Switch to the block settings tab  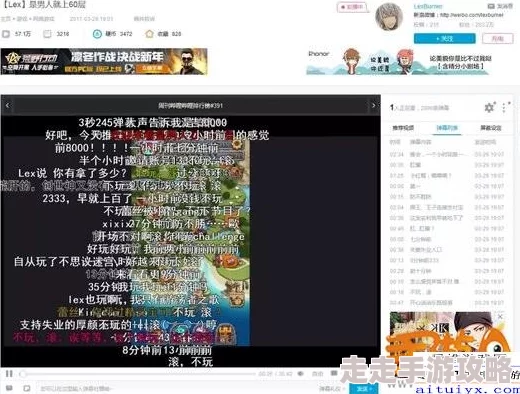[x=491, y=128]
